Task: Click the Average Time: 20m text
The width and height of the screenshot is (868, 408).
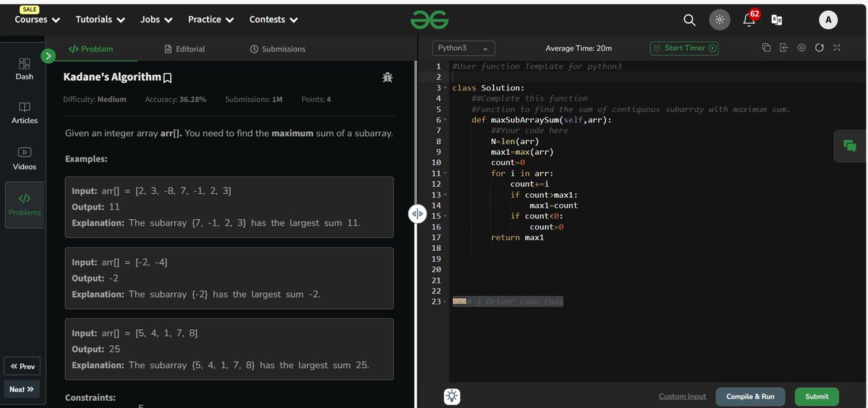Action: tap(579, 48)
